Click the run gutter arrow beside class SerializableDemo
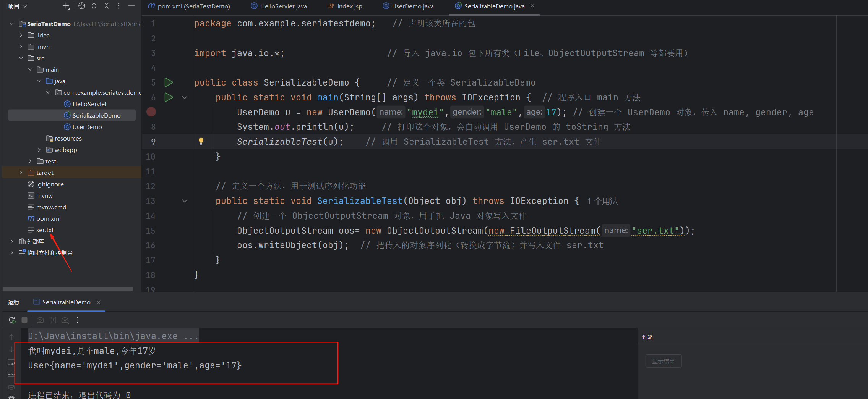The image size is (868, 399). (169, 82)
